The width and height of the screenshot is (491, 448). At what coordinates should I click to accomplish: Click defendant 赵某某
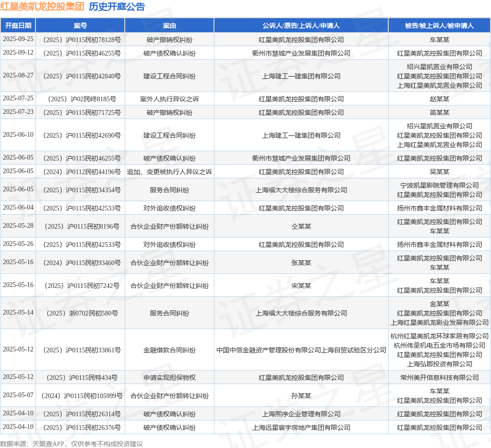point(439,99)
